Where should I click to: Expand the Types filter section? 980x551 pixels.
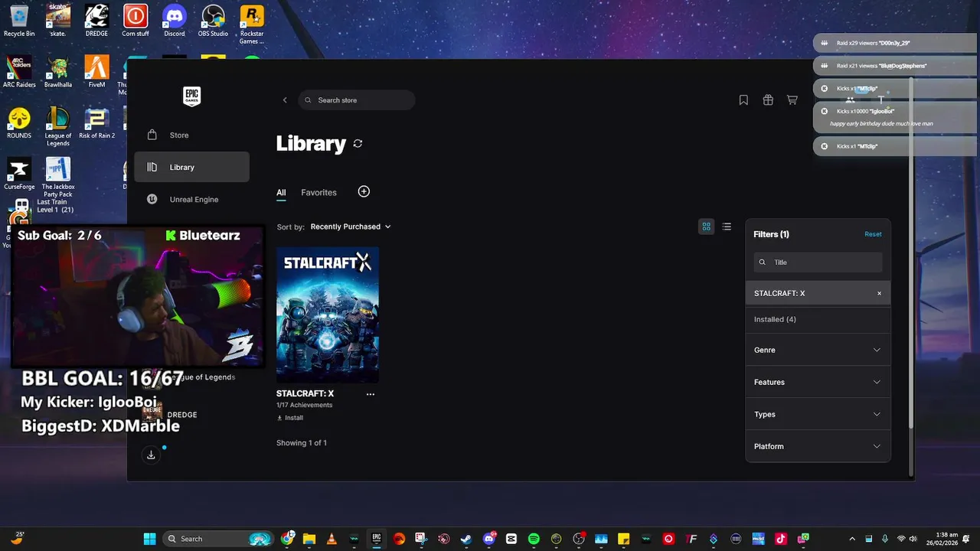818,414
